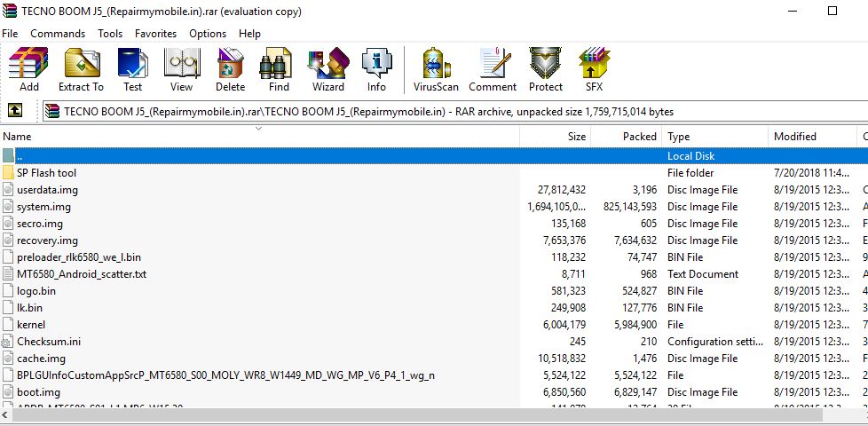Open the Find binoculars tool
This screenshot has width=868, height=426.
coord(279,70)
